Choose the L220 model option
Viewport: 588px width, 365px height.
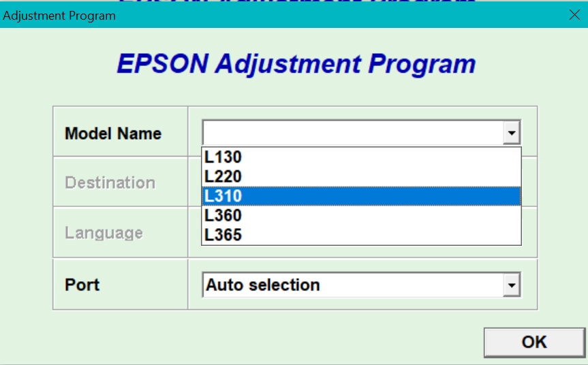361,177
